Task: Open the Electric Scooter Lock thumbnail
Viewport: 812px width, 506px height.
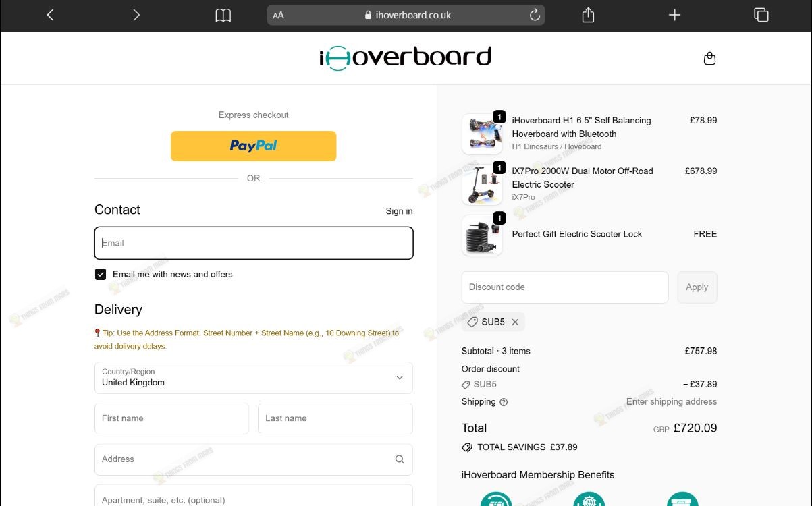Action: click(x=482, y=235)
